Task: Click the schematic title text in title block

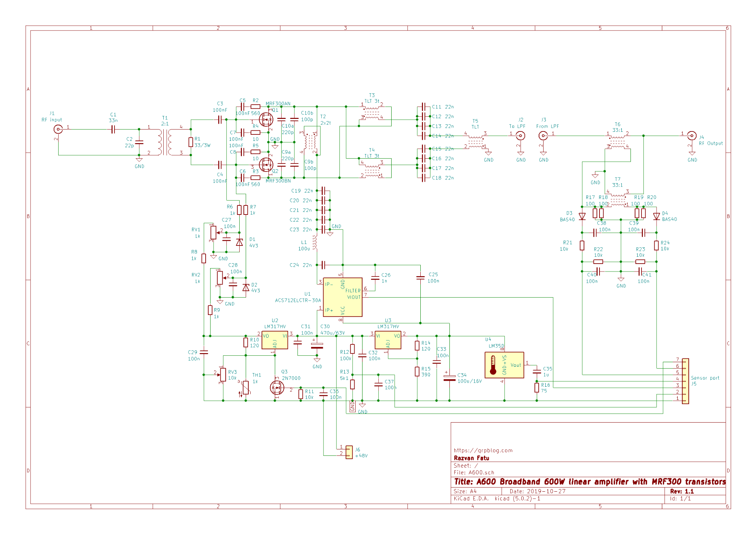Action: 589,482
